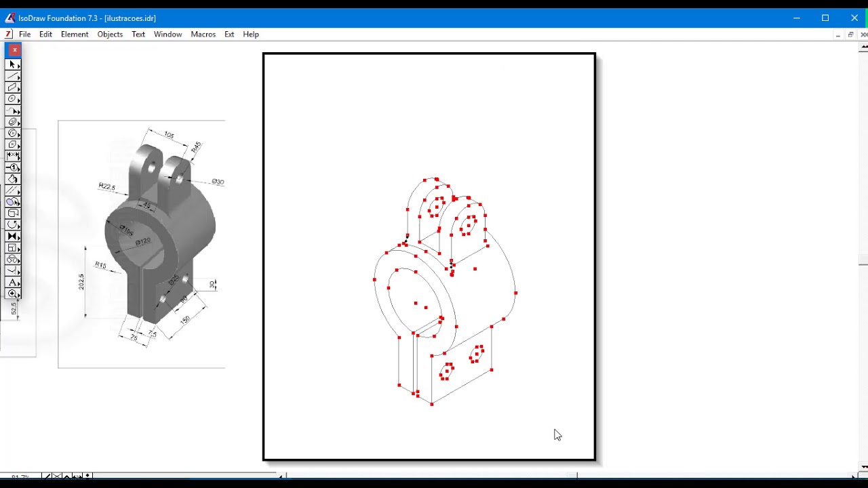Click the IsoDraw title bar app icon
Image resolution: width=868 pixels, height=488 pixels.
[x=9, y=18]
